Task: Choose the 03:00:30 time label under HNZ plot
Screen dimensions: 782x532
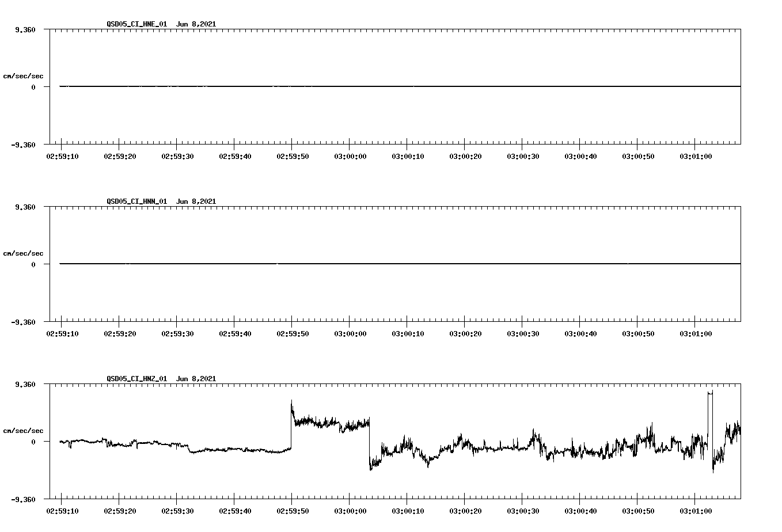Action: point(523,511)
